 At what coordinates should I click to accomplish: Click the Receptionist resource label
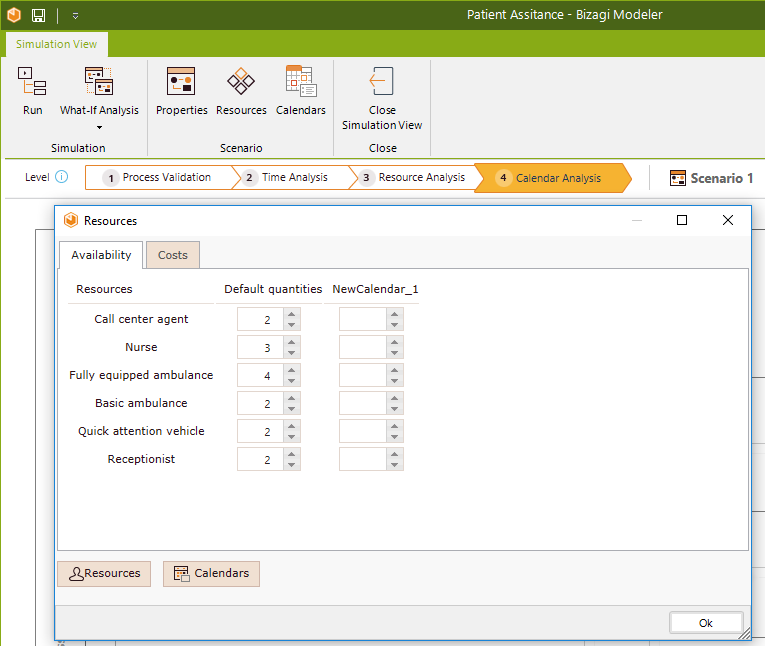pos(141,459)
